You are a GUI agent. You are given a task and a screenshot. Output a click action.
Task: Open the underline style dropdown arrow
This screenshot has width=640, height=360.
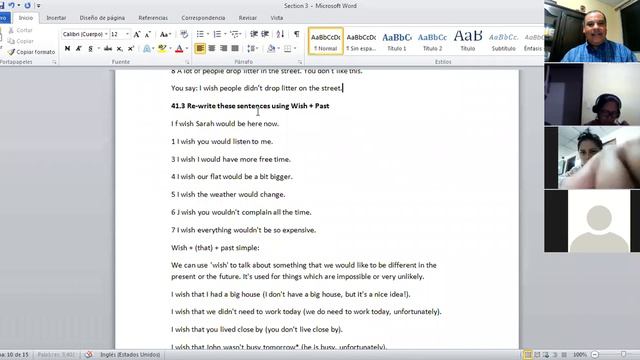pyautogui.click(x=98, y=49)
